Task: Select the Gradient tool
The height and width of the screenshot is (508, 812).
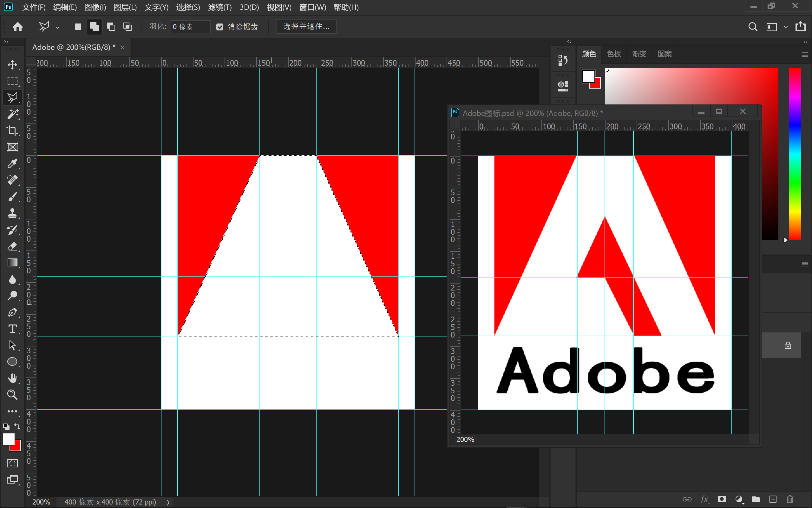Action: coord(12,262)
